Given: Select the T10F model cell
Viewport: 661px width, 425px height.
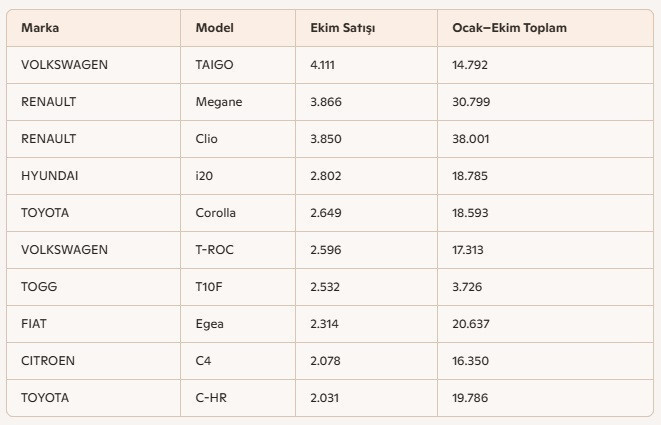Looking at the screenshot, I should pos(210,287).
